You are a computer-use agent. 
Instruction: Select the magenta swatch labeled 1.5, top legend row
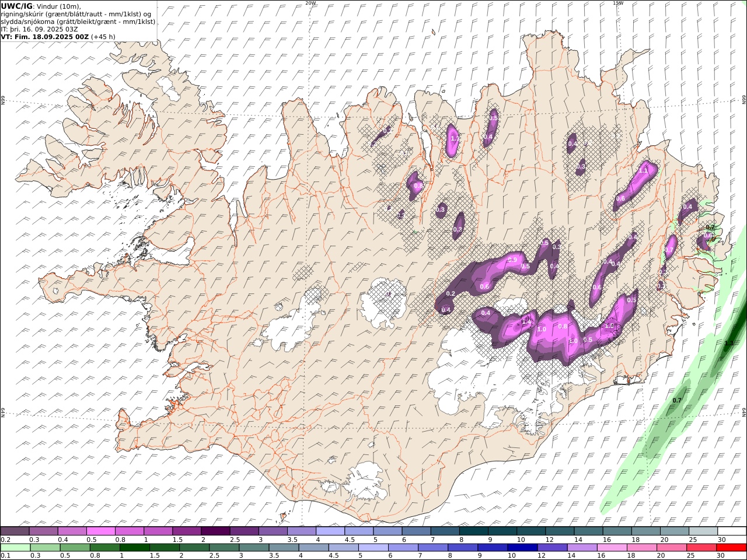click(x=187, y=531)
